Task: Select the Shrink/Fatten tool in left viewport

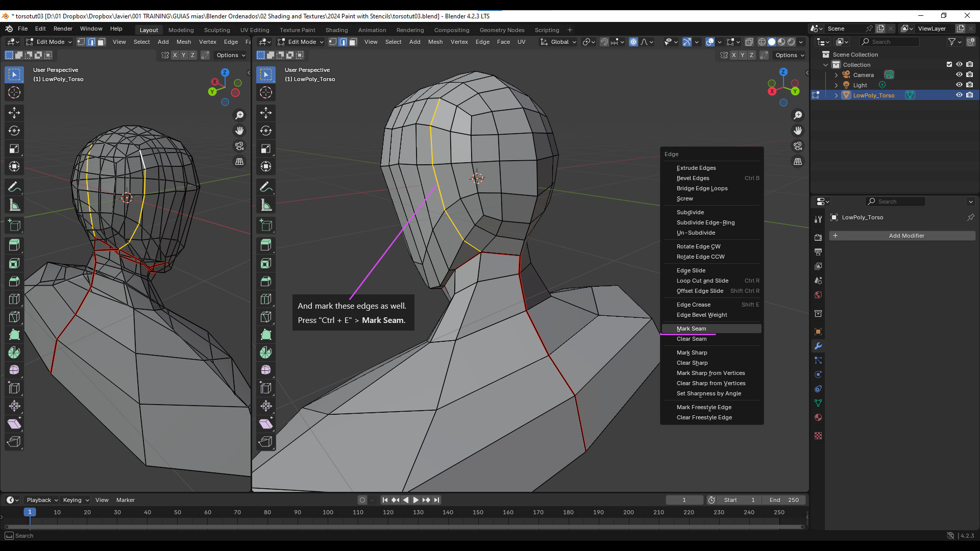Action: (14, 406)
